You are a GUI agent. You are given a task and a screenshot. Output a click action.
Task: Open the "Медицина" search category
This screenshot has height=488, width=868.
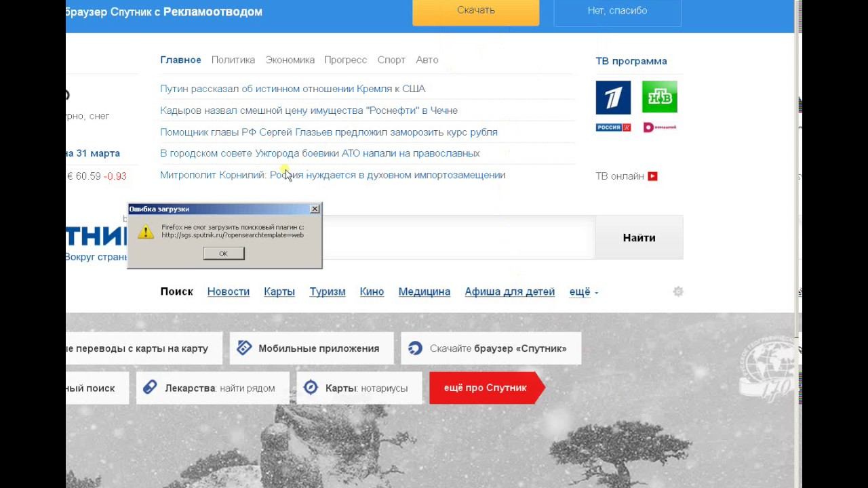425,292
